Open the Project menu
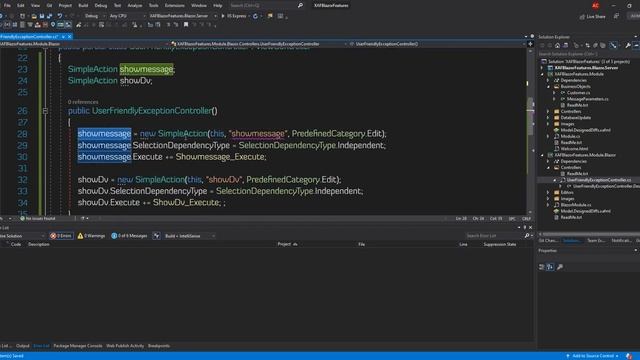The width and height of the screenshot is (640, 360). point(65,5)
